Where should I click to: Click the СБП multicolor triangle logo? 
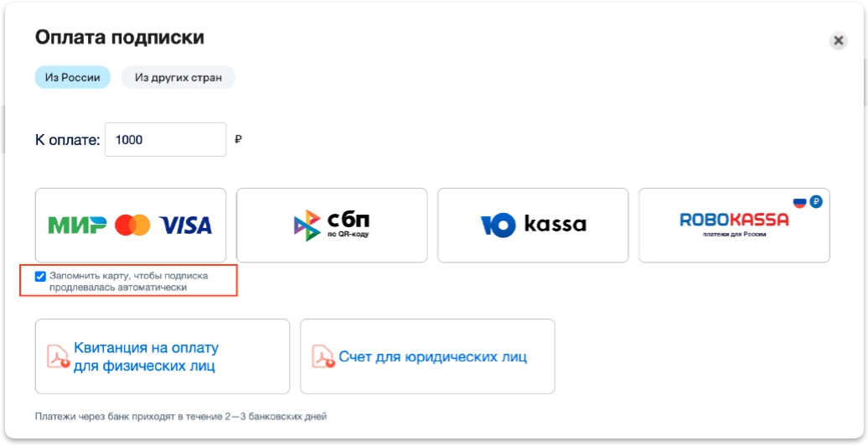tap(307, 226)
